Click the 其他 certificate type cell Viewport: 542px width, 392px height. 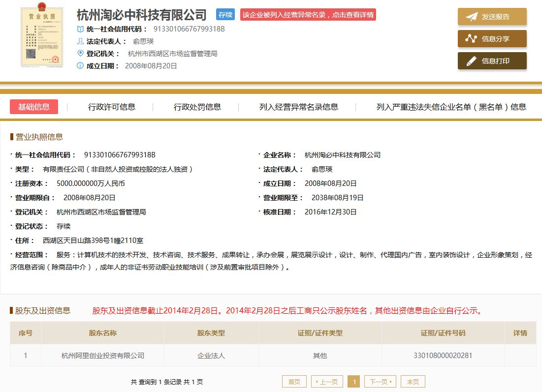[x=320, y=356]
